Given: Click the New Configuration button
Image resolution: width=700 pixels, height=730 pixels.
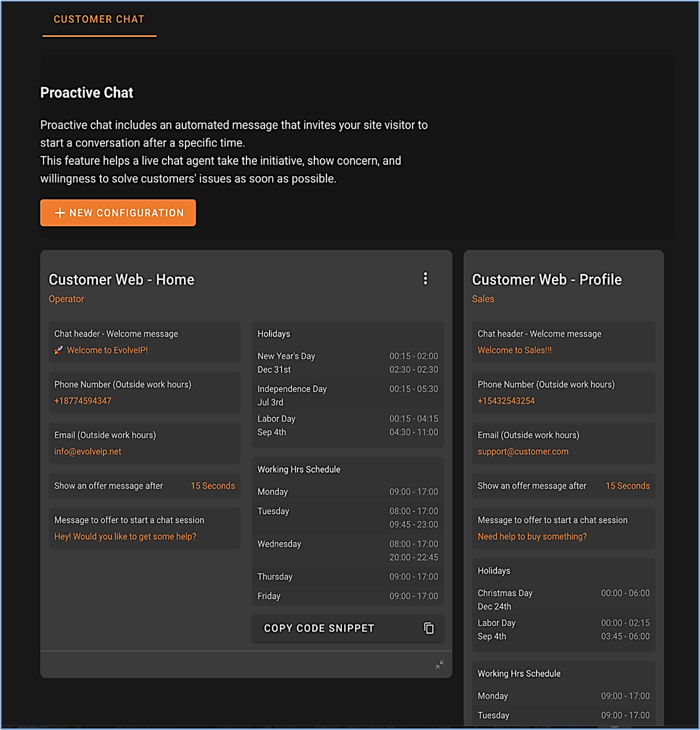Looking at the screenshot, I should tap(118, 213).
